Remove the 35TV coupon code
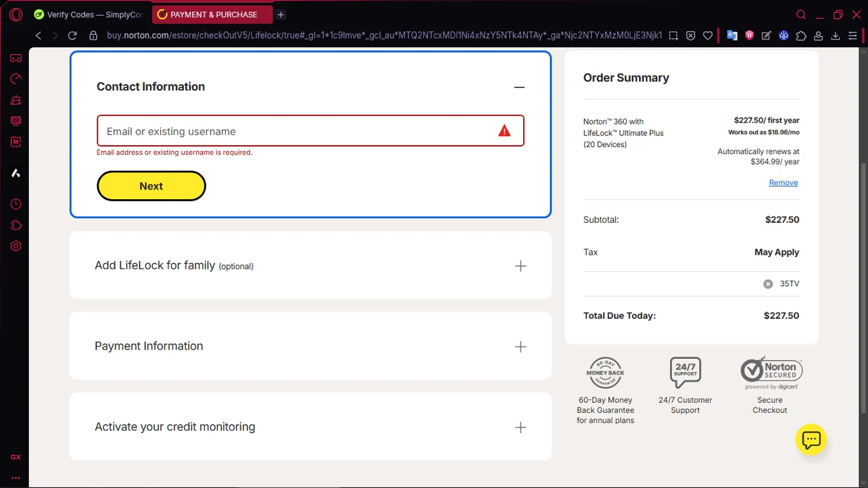This screenshot has height=488, width=868. point(768,284)
